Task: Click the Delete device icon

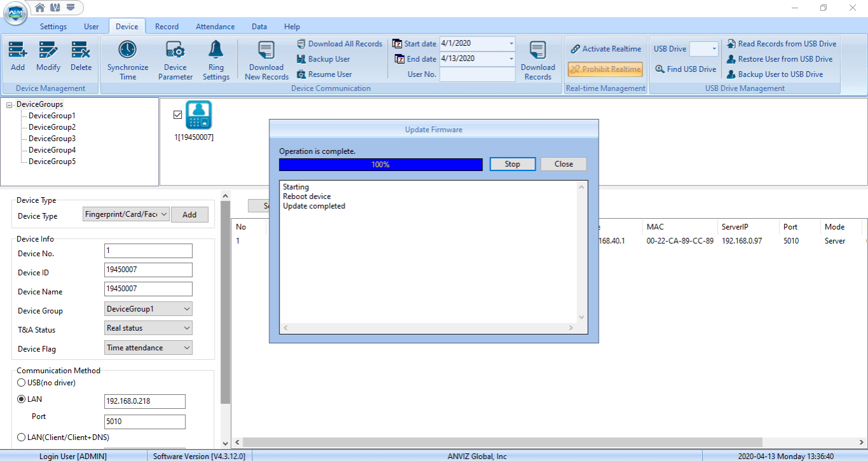Action: coord(81,50)
